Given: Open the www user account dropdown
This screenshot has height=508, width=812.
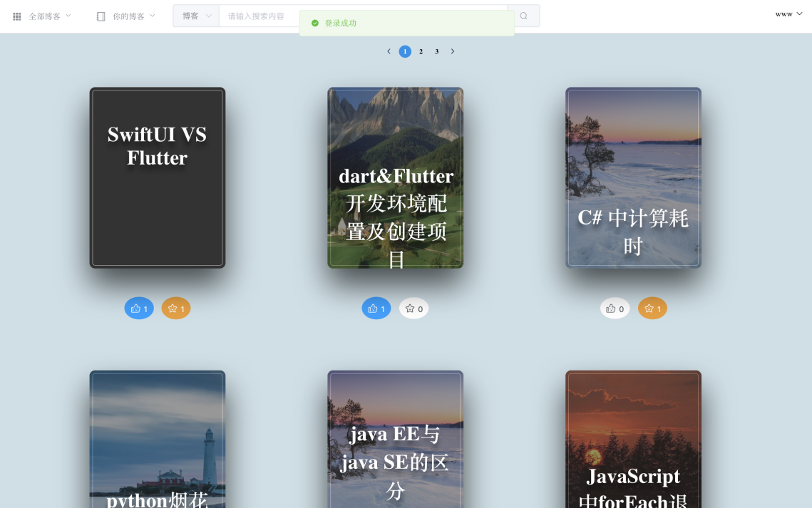Looking at the screenshot, I should tap(788, 14).
